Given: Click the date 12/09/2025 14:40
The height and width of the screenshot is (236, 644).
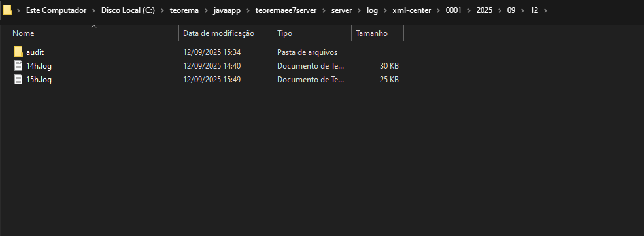Looking at the screenshot, I should (x=212, y=65).
